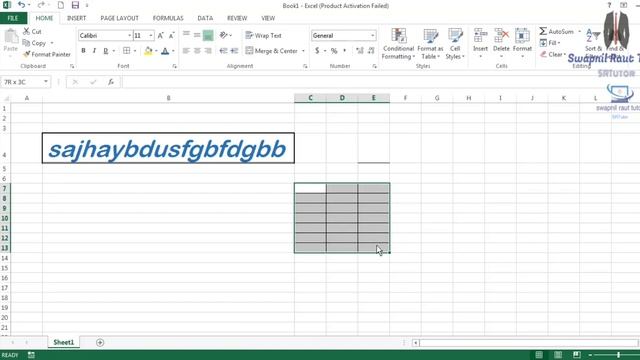Toggle Center horizontal alignment
Viewport: 640px width, 360px height.
coord(197,51)
